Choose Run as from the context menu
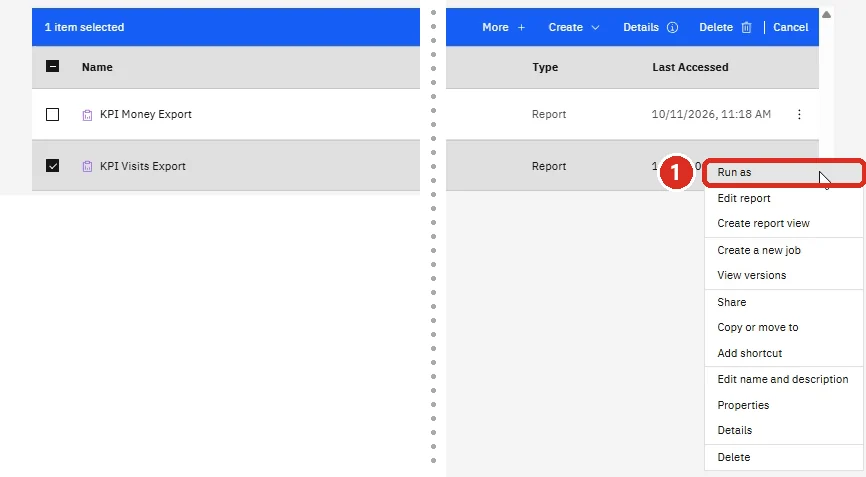Screen dimensions: 866x477 tap(783, 172)
